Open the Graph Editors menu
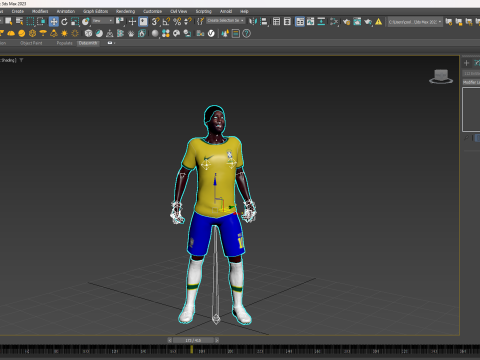 96,11
